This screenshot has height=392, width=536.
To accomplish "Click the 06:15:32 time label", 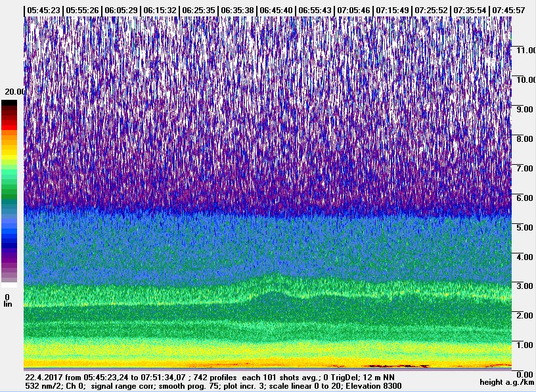I will click(160, 11).
